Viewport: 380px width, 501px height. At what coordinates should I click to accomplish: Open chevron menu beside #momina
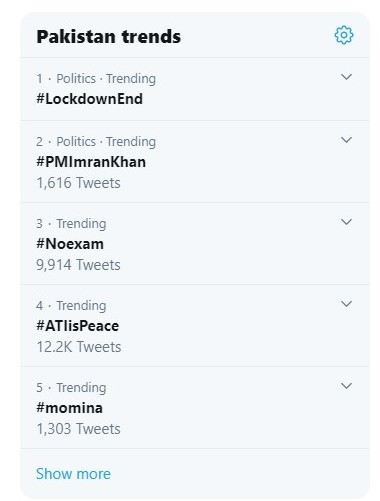pyautogui.click(x=346, y=386)
